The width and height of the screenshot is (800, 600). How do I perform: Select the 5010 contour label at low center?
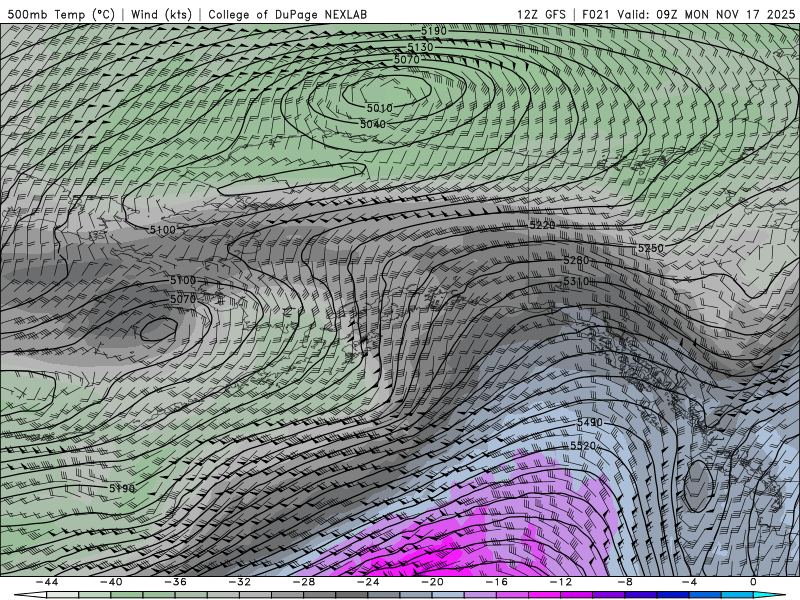pos(380,108)
